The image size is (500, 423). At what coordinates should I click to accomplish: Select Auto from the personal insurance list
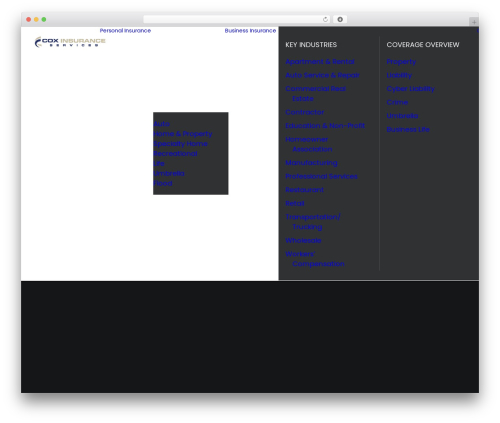(162, 124)
